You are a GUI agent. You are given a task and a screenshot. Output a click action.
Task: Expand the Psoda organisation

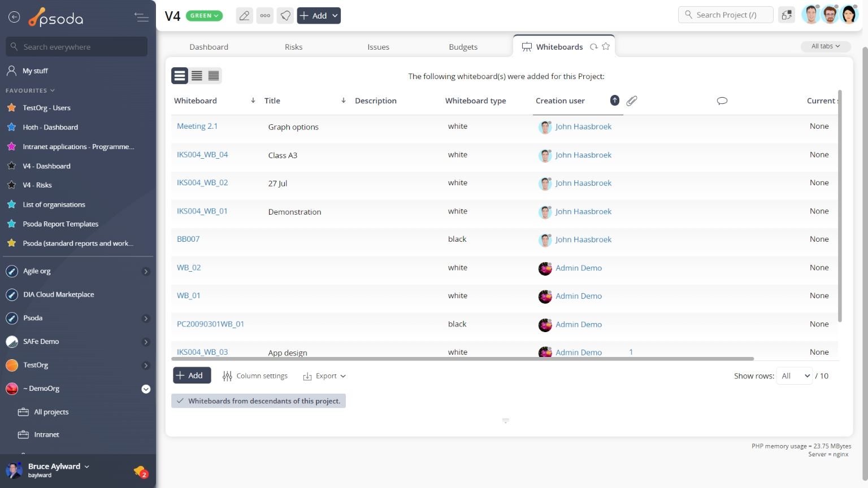pyautogui.click(x=146, y=319)
